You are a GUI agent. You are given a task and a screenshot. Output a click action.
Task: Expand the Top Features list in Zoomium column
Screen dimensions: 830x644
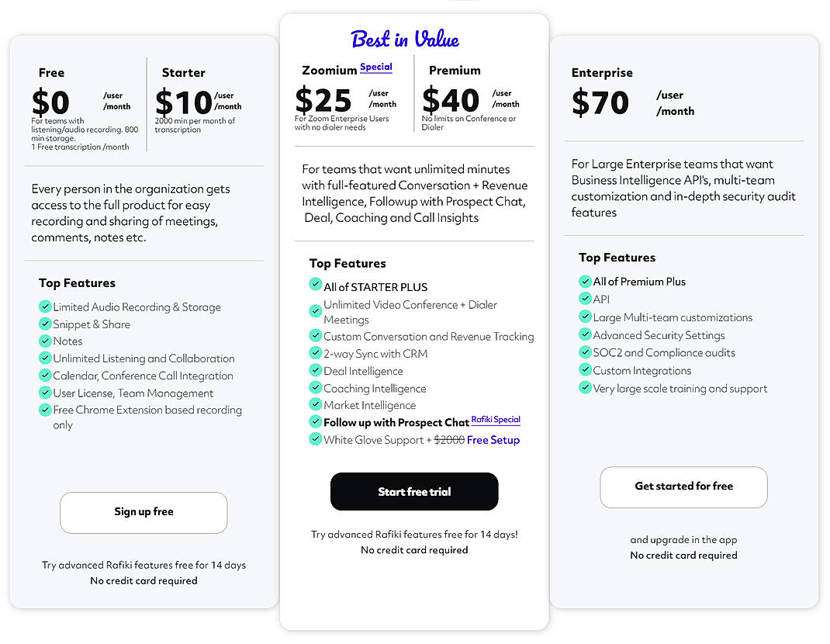pyautogui.click(x=348, y=263)
